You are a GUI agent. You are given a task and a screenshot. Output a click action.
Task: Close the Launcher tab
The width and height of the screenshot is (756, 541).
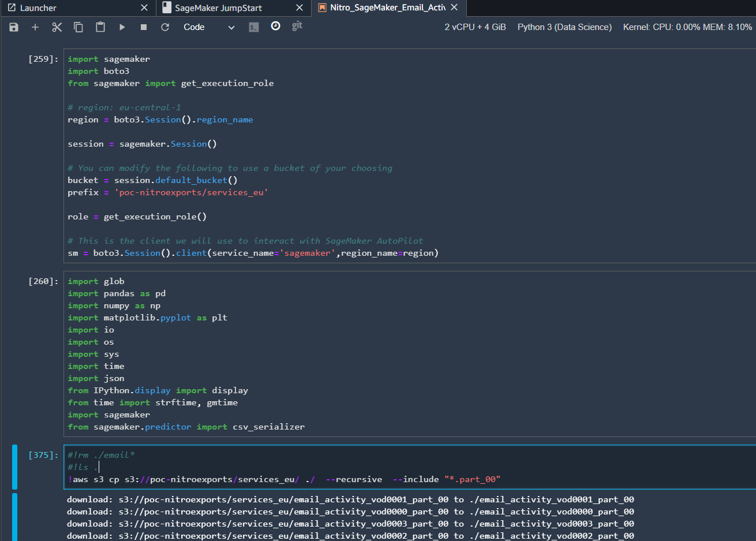(x=144, y=8)
